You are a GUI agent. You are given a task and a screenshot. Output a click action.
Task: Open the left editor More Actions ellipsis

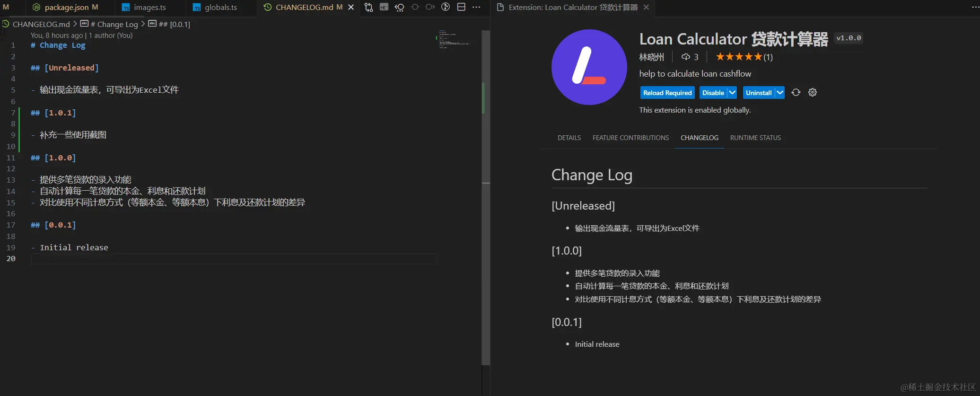pyautogui.click(x=476, y=7)
